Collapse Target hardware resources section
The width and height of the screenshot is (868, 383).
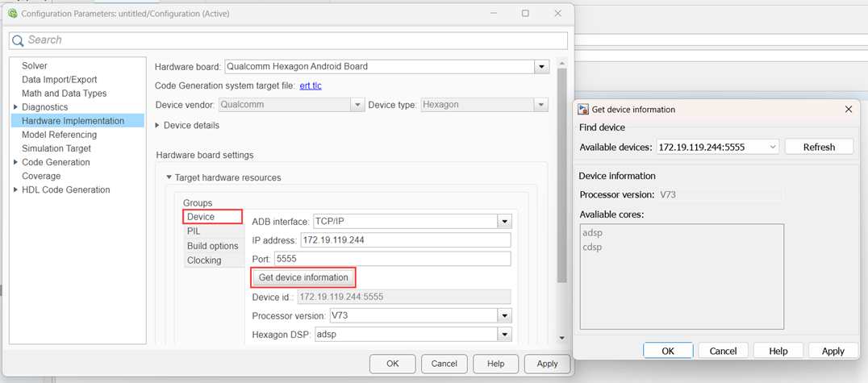pyautogui.click(x=169, y=178)
